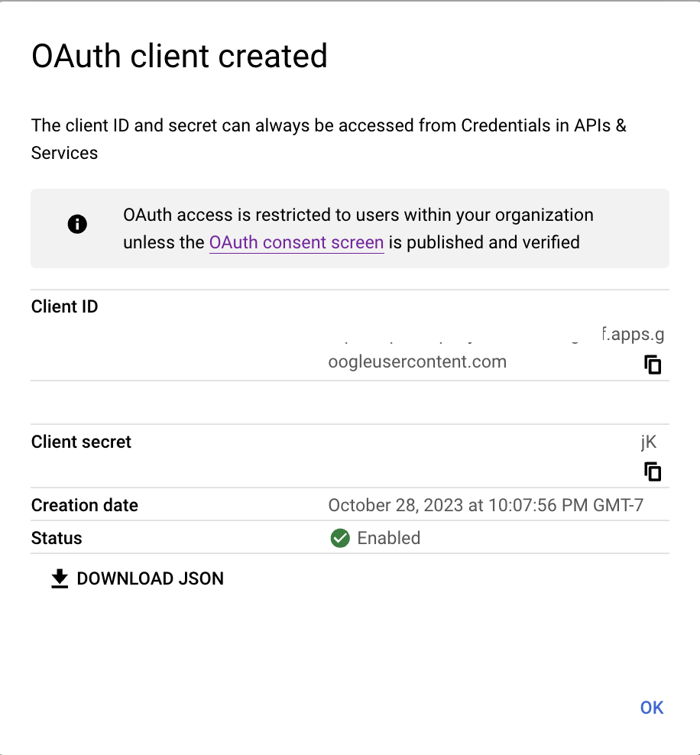Download the credentials JSON file
700x755 pixels.
coord(138,578)
